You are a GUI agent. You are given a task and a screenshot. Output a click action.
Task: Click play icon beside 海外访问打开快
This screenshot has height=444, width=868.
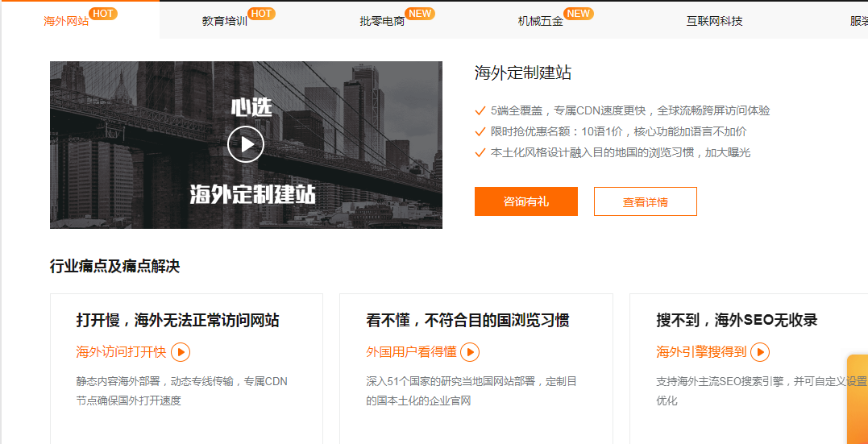[x=181, y=352]
